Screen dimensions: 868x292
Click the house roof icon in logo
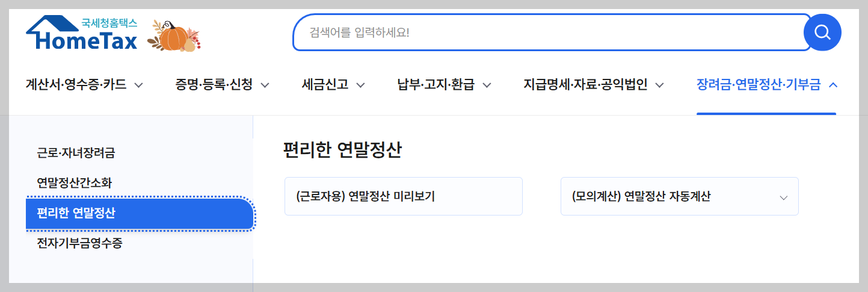click(x=53, y=25)
